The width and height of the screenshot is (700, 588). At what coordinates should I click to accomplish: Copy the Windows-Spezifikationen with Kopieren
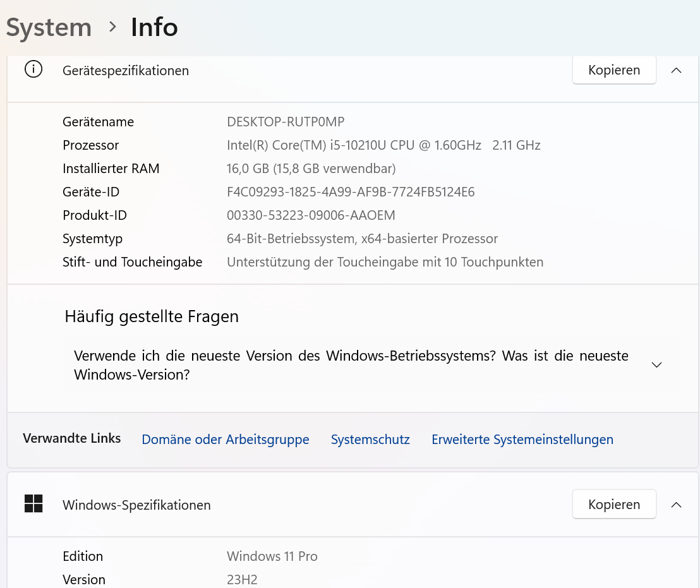click(x=614, y=504)
